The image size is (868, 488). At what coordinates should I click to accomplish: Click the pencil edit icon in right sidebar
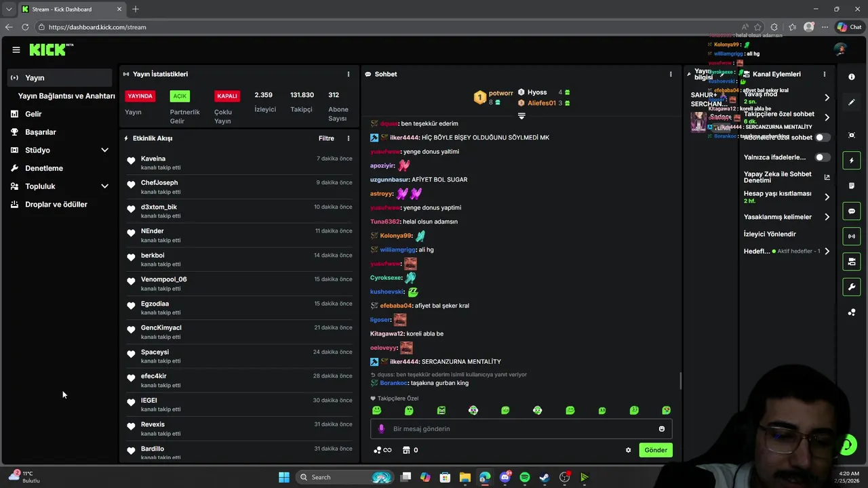click(852, 102)
